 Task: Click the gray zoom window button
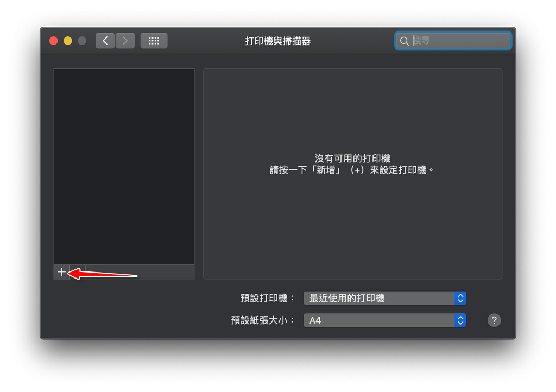tap(82, 41)
